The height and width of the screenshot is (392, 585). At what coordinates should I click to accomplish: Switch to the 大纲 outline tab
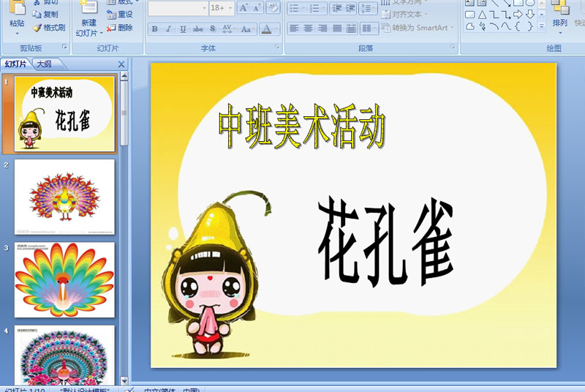pos(44,64)
